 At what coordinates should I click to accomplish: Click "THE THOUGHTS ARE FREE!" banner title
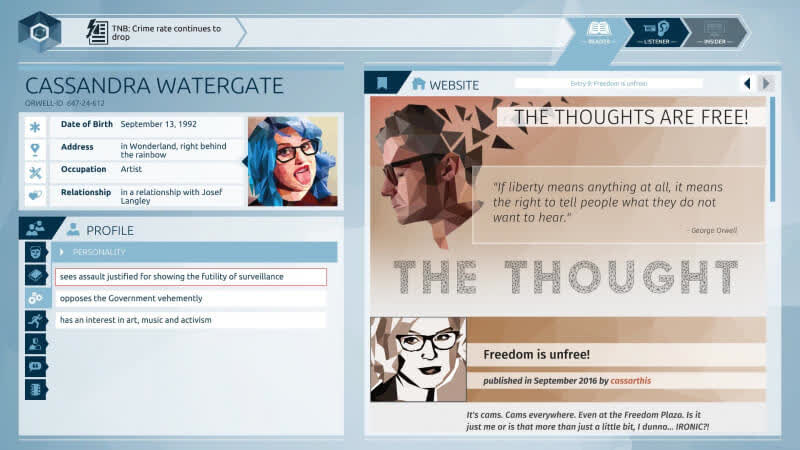click(x=631, y=117)
